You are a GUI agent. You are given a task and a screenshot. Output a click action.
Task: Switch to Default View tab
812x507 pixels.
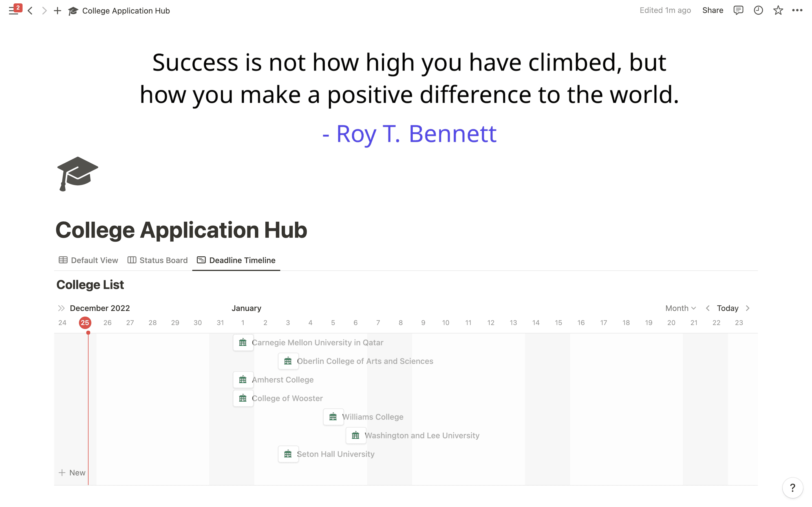pos(88,260)
